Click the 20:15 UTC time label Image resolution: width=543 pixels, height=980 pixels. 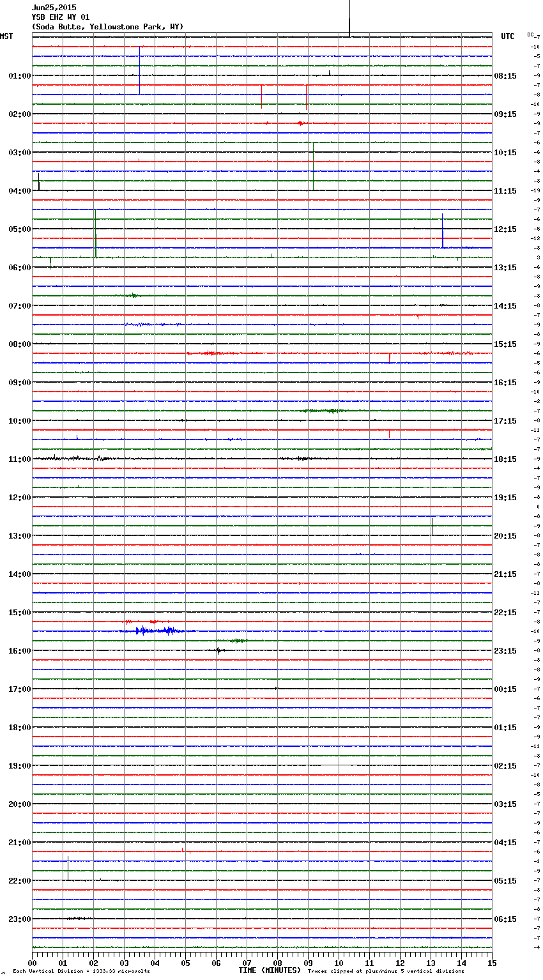point(505,536)
